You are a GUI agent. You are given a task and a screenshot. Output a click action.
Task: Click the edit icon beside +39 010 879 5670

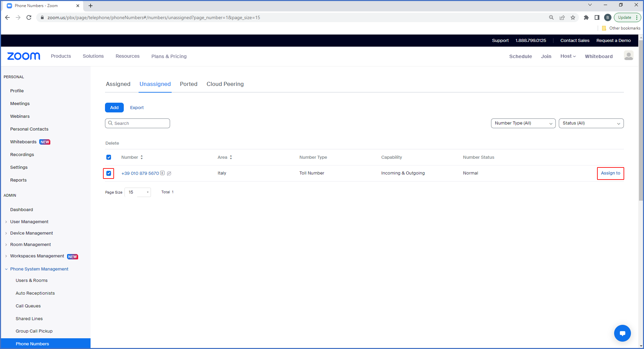169,173
